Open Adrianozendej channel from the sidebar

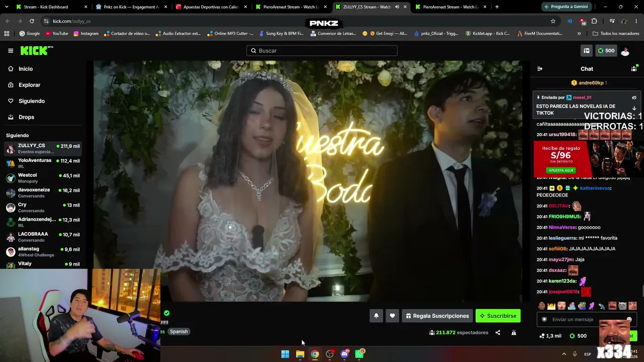[x=43, y=222]
